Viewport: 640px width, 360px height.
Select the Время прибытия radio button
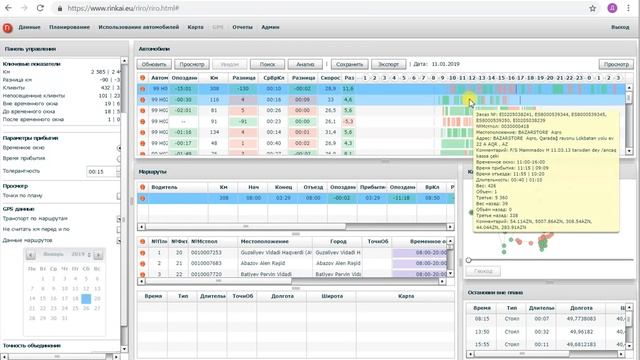pyautogui.click(x=119, y=158)
